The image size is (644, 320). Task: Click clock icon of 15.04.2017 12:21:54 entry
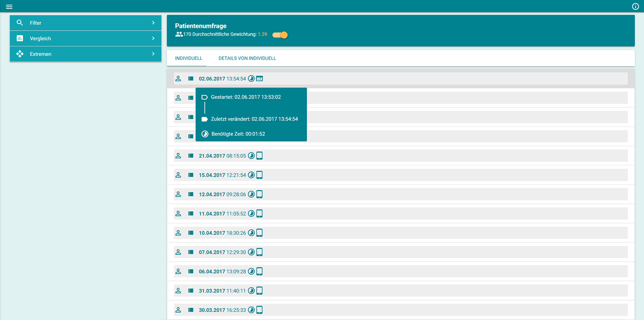[x=251, y=175]
